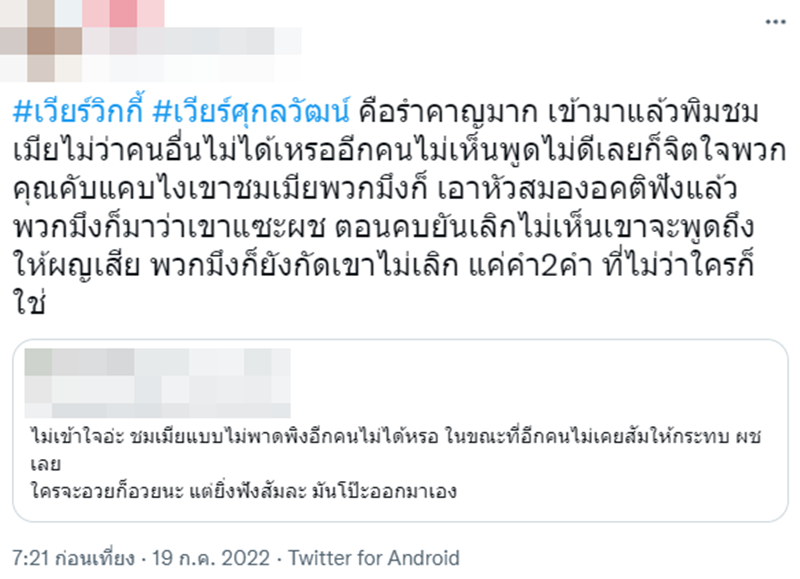This screenshot has width=800, height=579.
Task: Click the tweet author's blurred profile avatar
Action: (x=40, y=40)
